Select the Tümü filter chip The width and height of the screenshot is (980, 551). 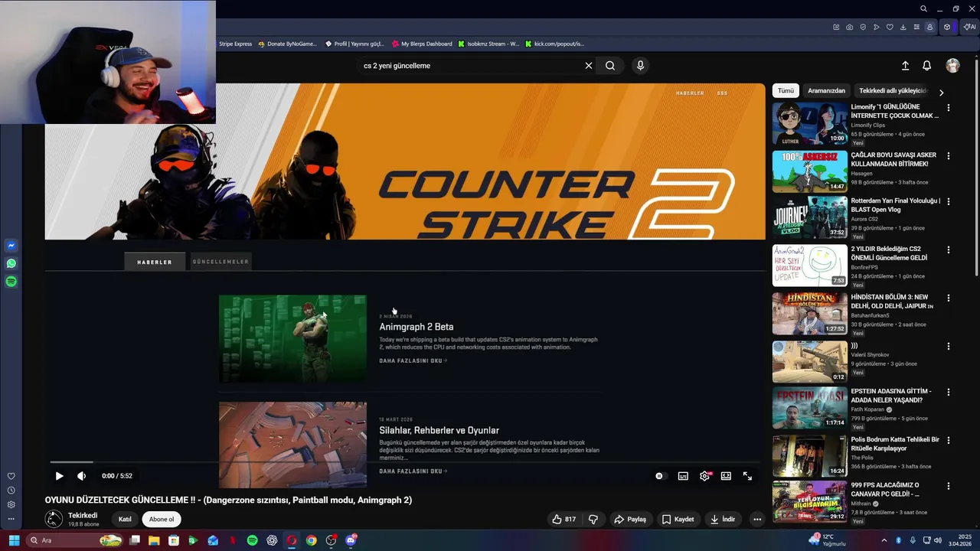[786, 90]
